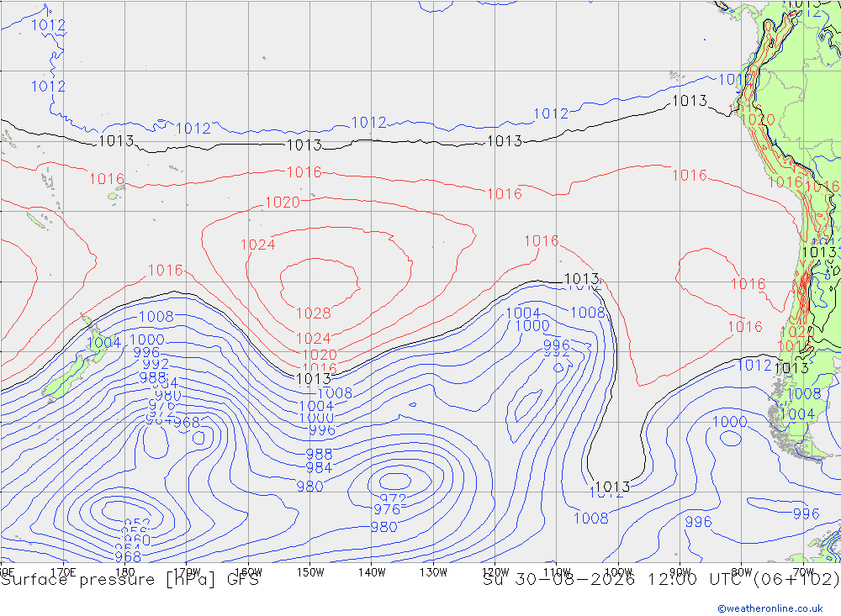Click the 1004 label beside New Zealand's North Island
The width and height of the screenshot is (841, 616).
pos(103,343)
